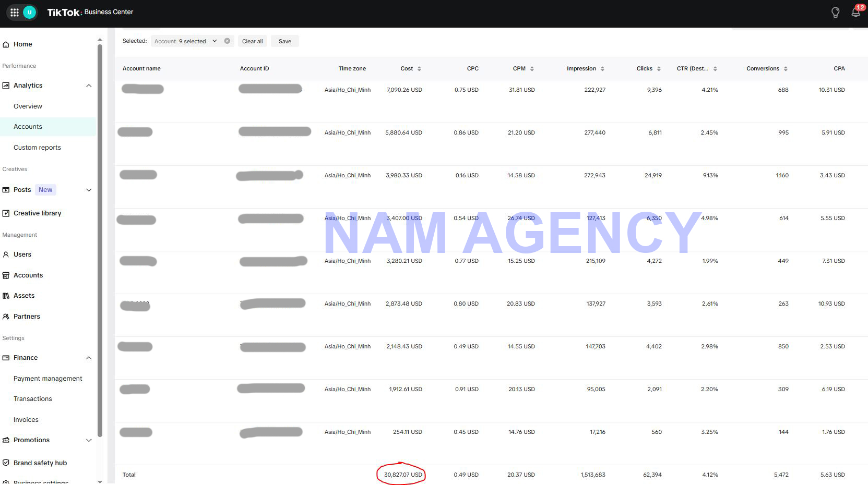Click impression value 215,109
The width and height of the screenshot is (868, 485).
pos(596,261)
